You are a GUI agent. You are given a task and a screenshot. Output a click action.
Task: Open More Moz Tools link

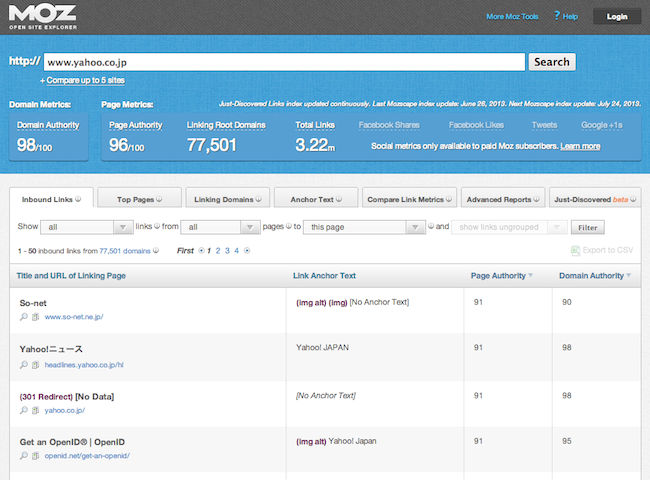(512, 17)
